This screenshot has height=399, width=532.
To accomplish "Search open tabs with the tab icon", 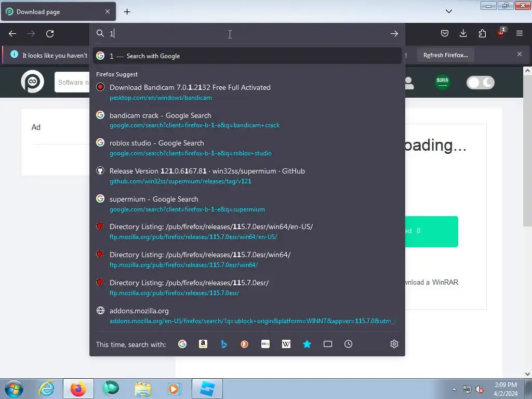I will coord(328,344).
